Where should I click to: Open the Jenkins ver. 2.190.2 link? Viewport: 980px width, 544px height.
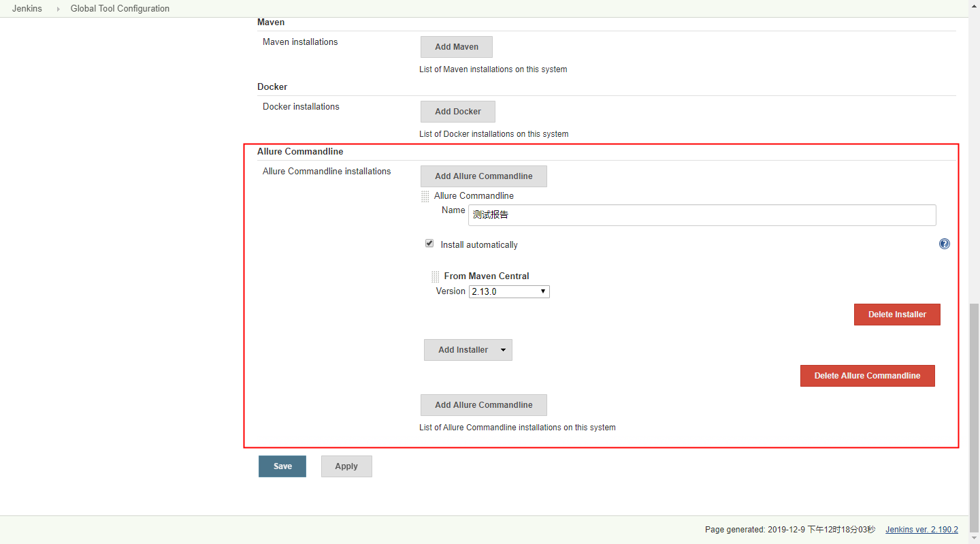click(921, 530)
